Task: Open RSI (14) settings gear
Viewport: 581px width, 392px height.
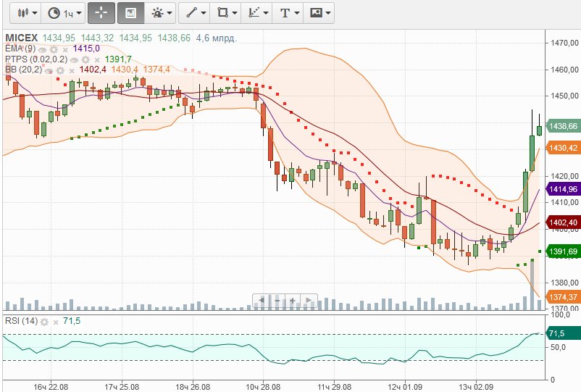Action: tap(45, 321)
